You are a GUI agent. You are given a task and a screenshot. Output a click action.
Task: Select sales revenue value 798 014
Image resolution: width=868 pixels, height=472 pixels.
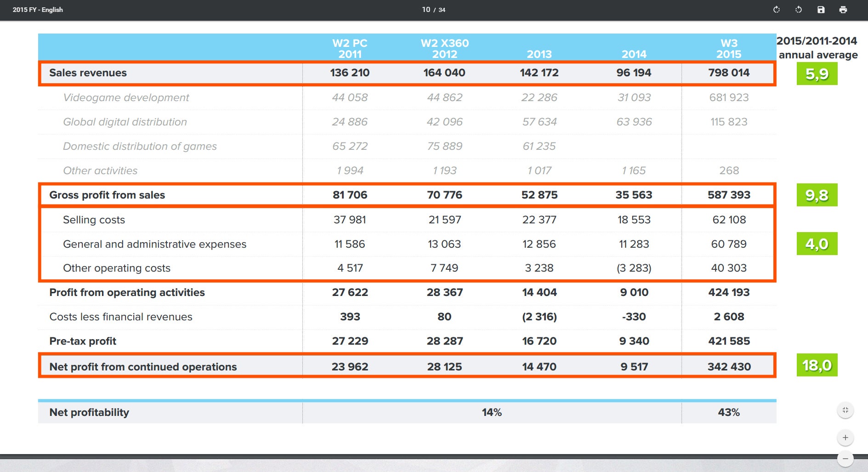(x=729, y=73)
